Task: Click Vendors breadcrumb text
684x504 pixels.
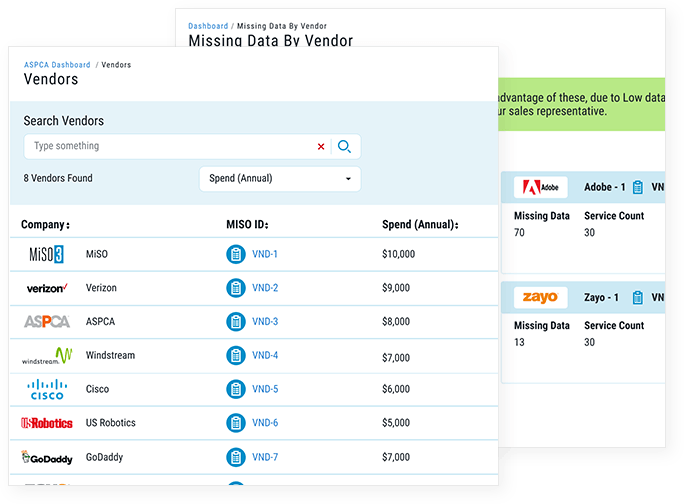Action: pos(116,65)
